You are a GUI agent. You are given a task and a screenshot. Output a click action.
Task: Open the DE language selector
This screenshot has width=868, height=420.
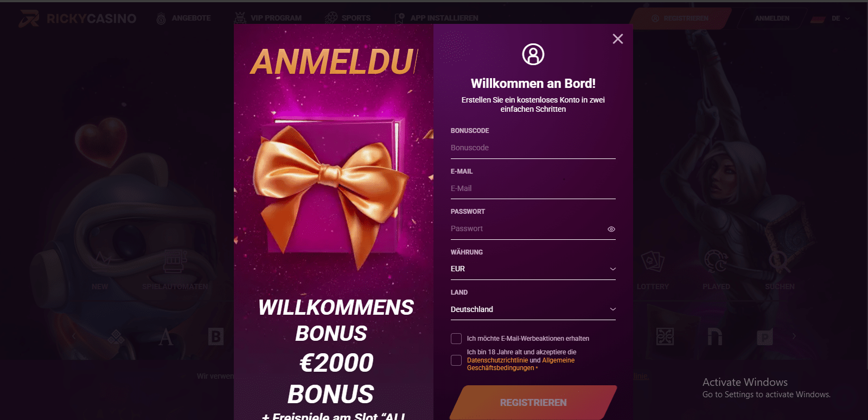pos(831,18)
